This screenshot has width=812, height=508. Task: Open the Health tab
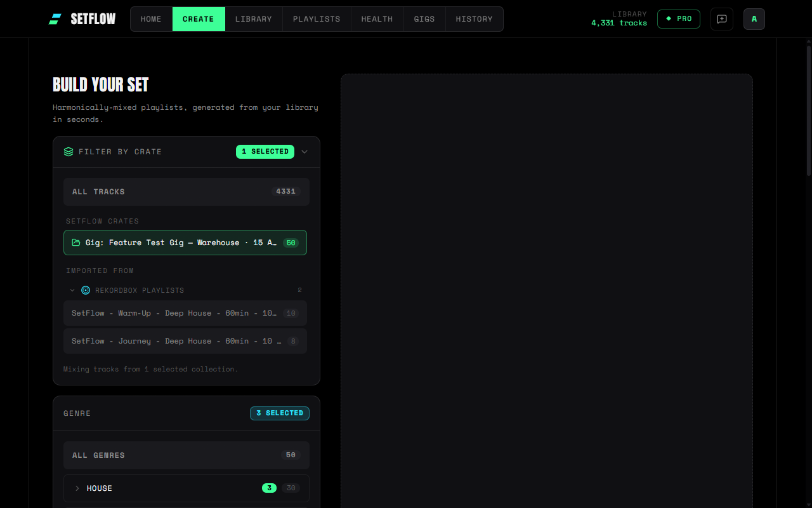(377, 19)
